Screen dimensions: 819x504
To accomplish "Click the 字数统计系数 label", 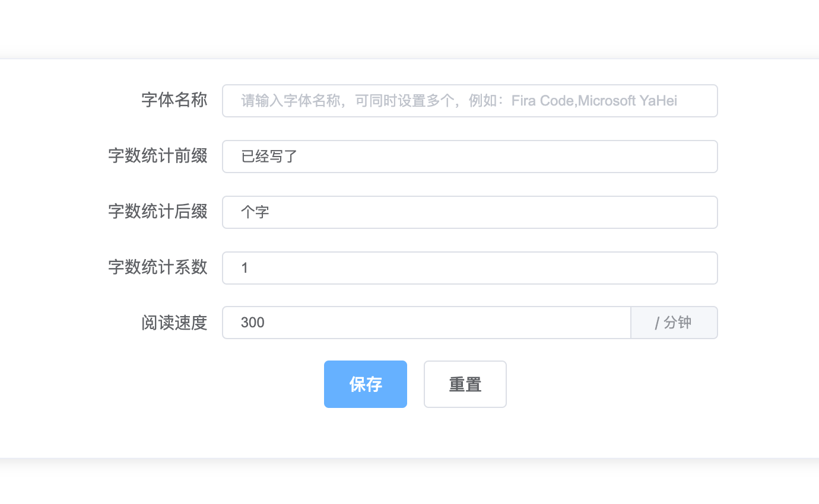I will (158, 267).
